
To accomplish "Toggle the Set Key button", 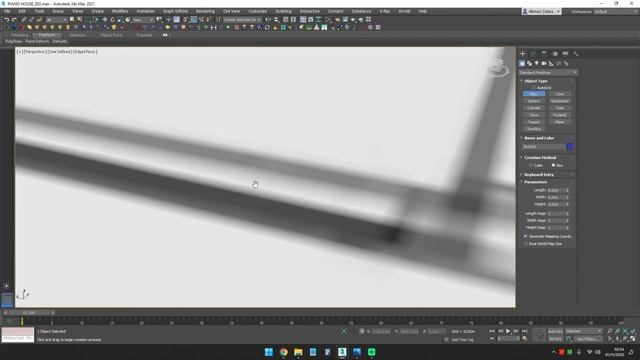I will [555, 339].
